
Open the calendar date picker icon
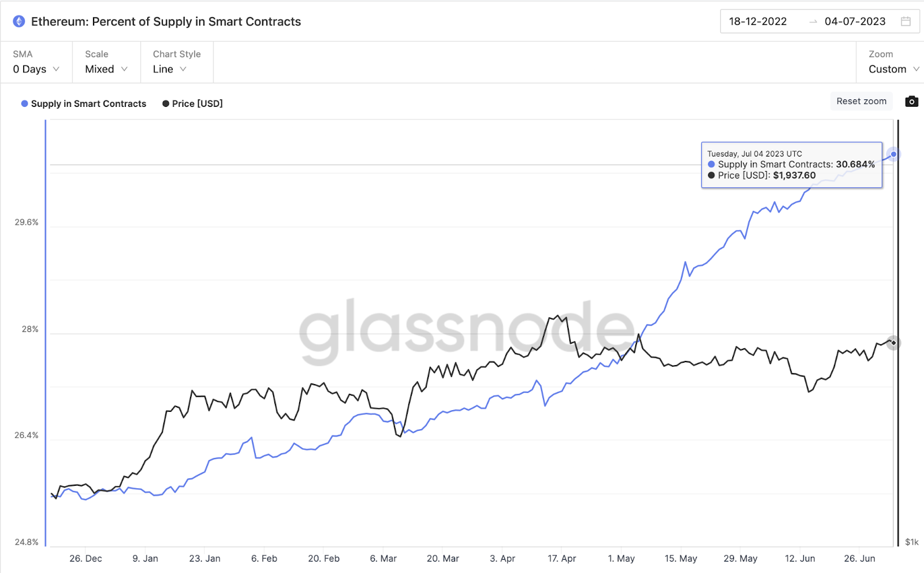906,21
